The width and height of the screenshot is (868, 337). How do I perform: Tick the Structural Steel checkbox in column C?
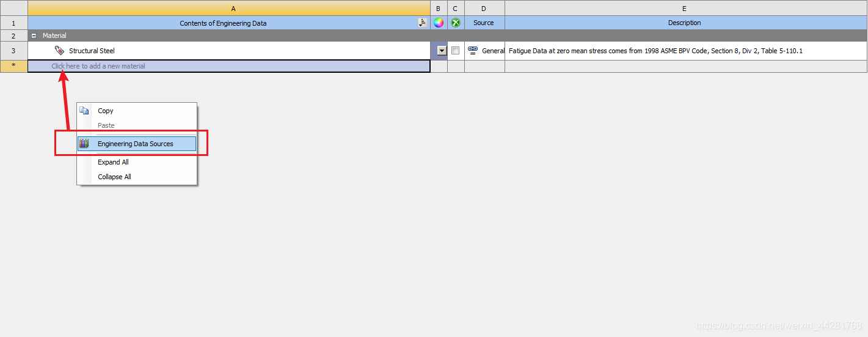(x=455, y=51)
